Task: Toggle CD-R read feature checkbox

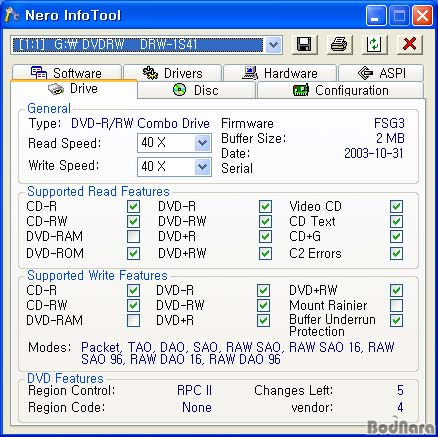Action: click(133, 206)
